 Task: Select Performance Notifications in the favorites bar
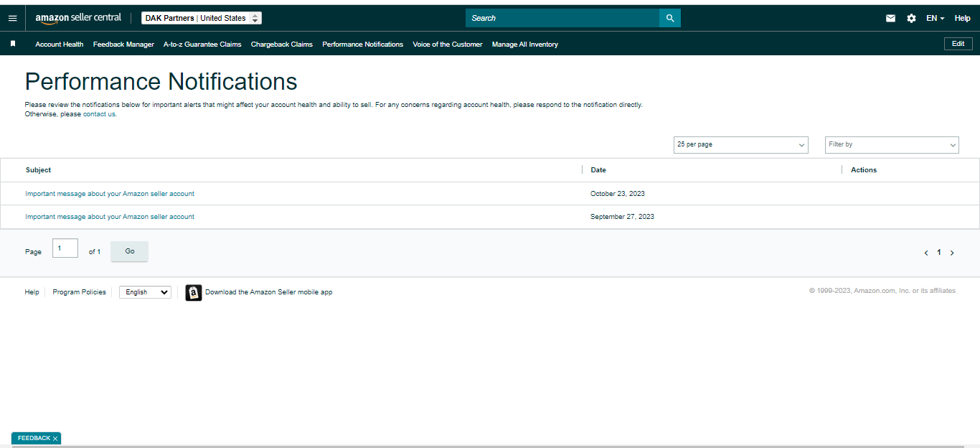[363, 44]
